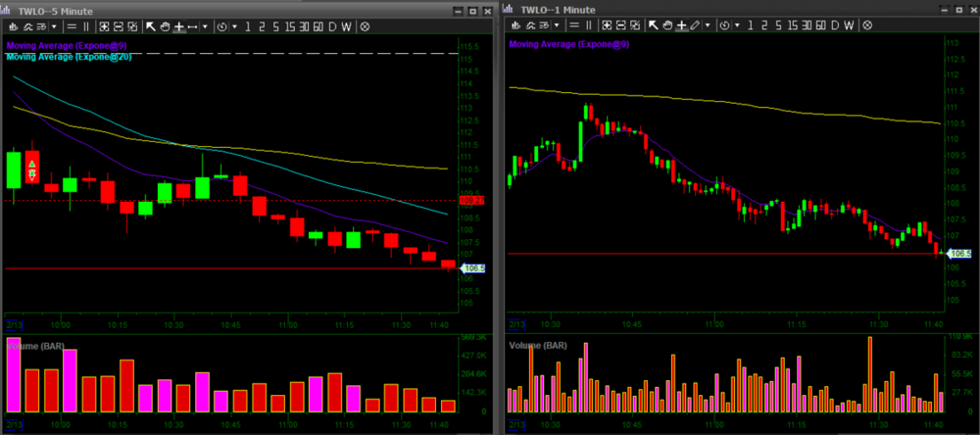980x435 pixels.
Task: Click the 106.5 price marker on 5 Minute axis
Action: 472,267
